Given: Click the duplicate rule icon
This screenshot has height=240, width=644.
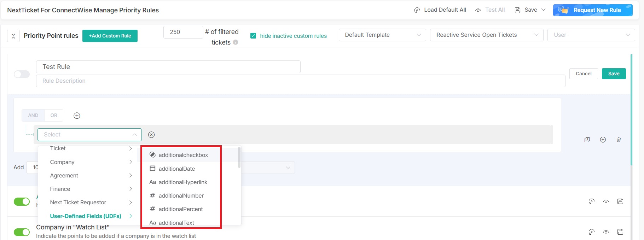Looking at the screenshot, I should click(x=587, y=140).
